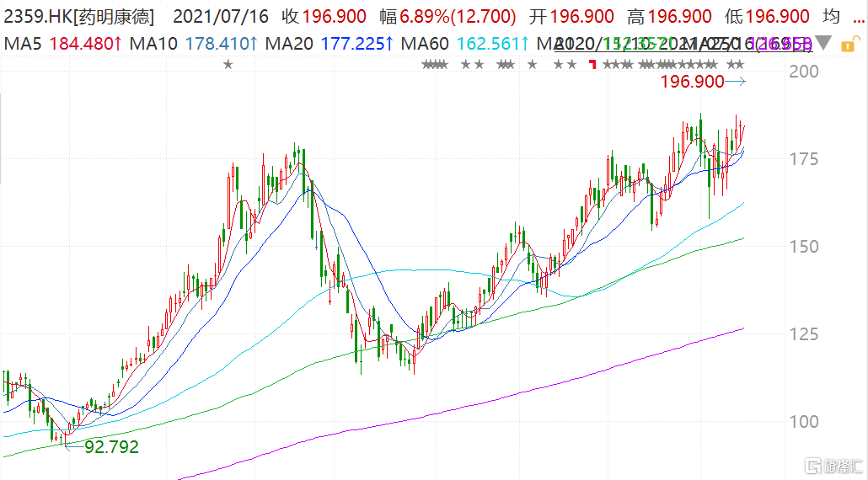Click the low price 低196.900
The width and height of the screenshot is (868, 480).
(x=767, y=17)
